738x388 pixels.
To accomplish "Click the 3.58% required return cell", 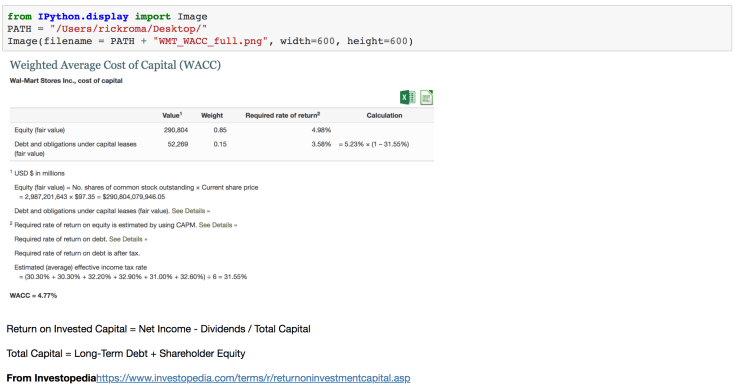I will pos(321,144).
